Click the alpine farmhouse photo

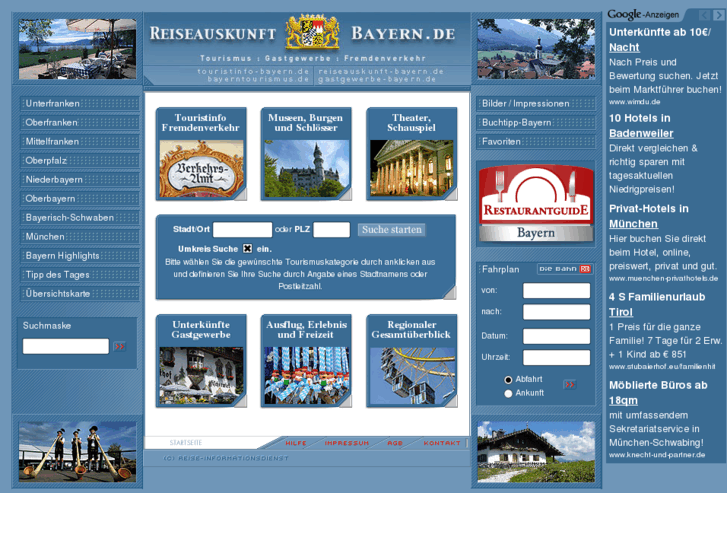[536, 452]
